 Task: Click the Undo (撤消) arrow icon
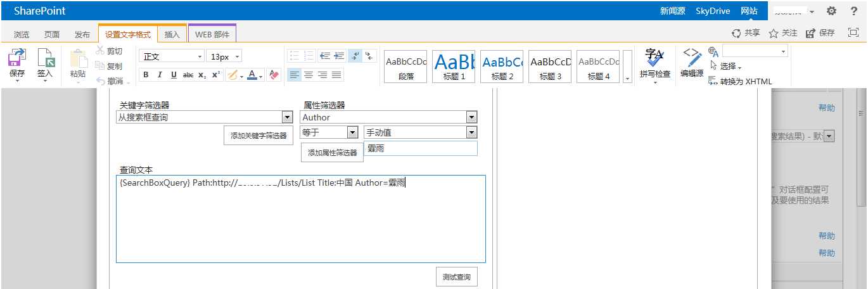click(100, 81)
